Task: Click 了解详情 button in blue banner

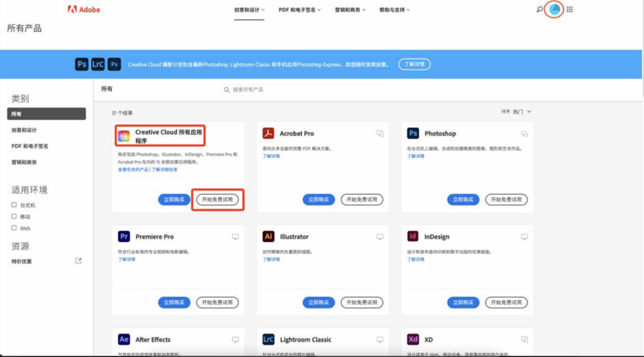Action: click(x=414, y=64)
